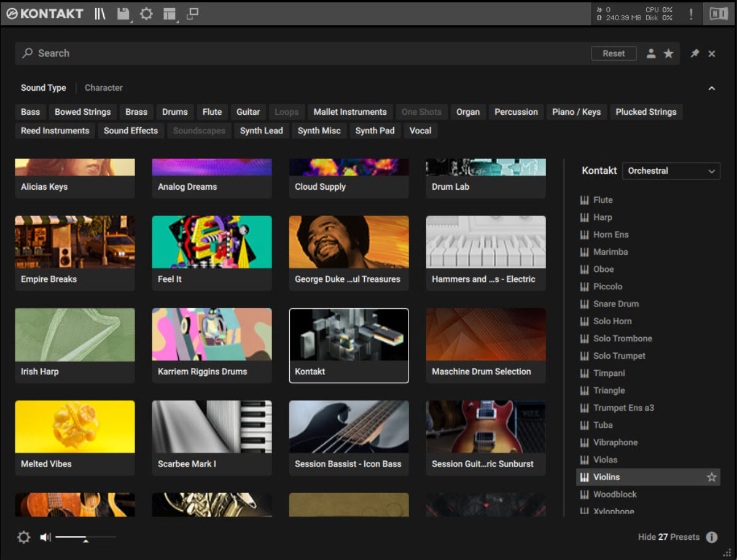Select the Sound Effects tag
The height and width of the screenshot is (560, 737).
point(131,130)
